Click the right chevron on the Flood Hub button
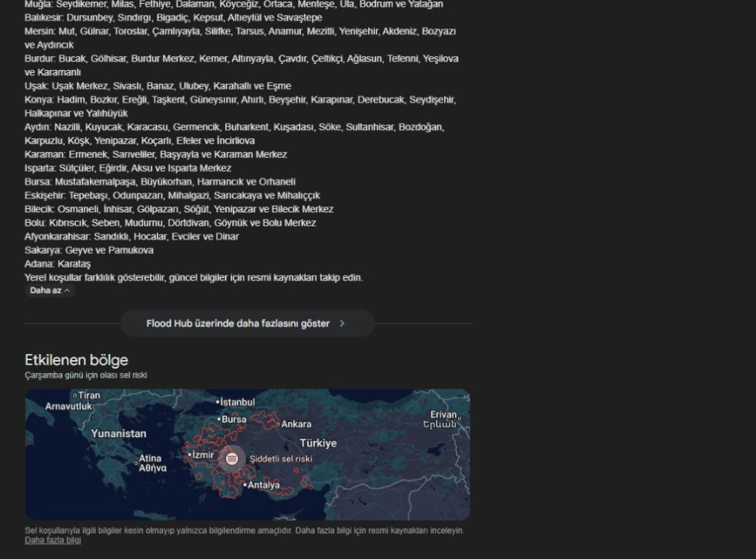 click(342, 324)
